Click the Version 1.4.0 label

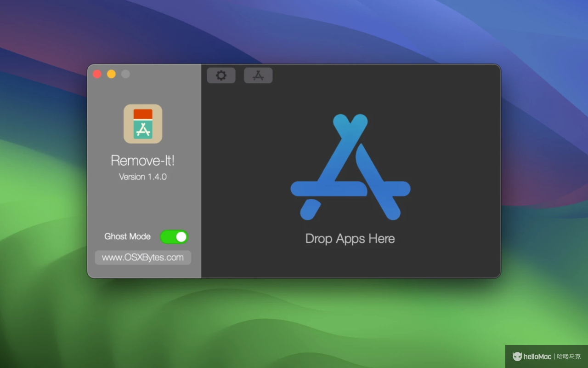[143, 177]
